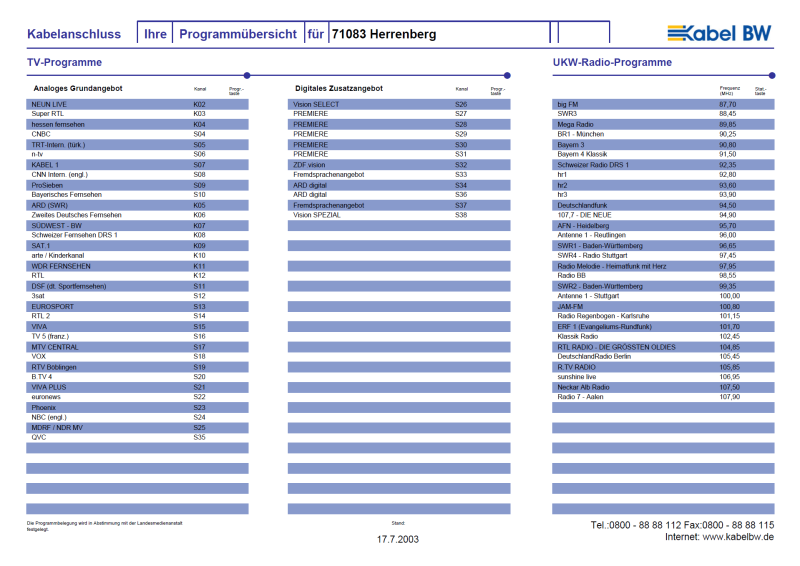Click the Programmübersicht title text
This screenshot has height=566, width=800.
pyautogui.click(x=238, y=34)
